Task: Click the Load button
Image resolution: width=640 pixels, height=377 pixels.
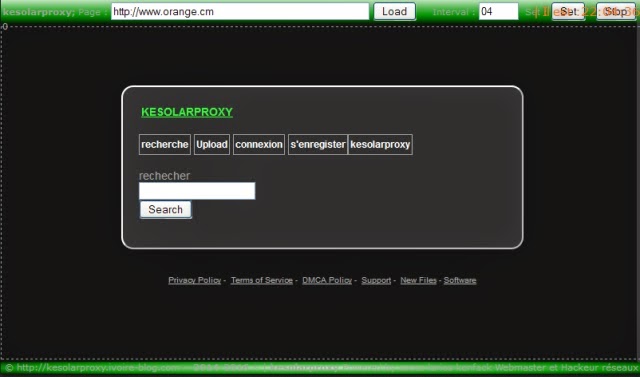Action: tap(395, 11)
